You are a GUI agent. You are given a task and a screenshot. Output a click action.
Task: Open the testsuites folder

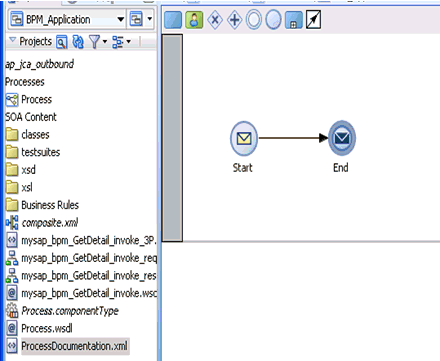pos(41,152)
